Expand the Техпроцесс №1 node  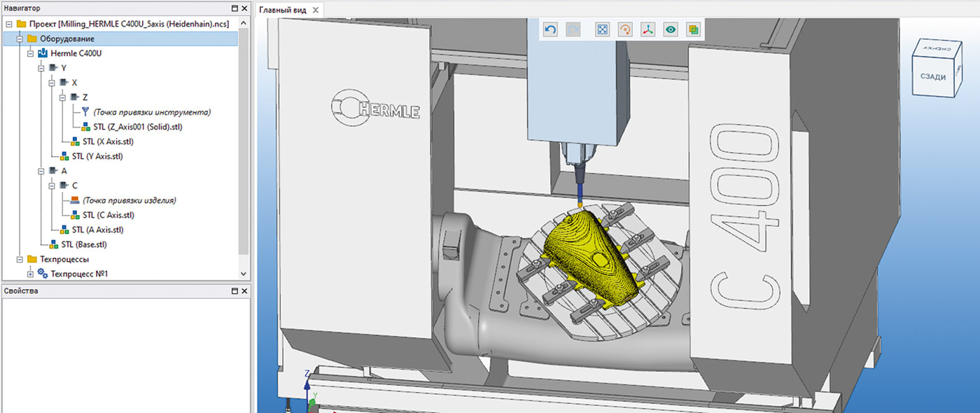pos(30,274)
